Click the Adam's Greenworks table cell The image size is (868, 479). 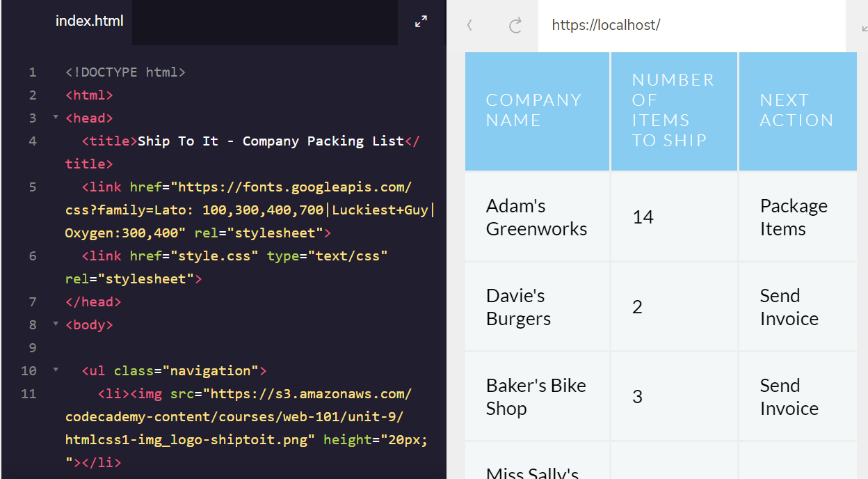coord(536,217)
